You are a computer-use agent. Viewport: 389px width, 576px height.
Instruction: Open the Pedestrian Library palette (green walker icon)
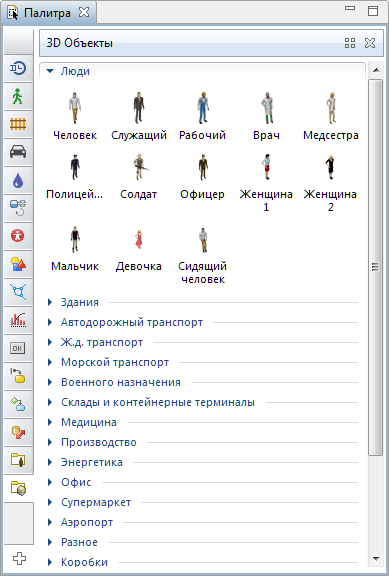tap(18, 97)
